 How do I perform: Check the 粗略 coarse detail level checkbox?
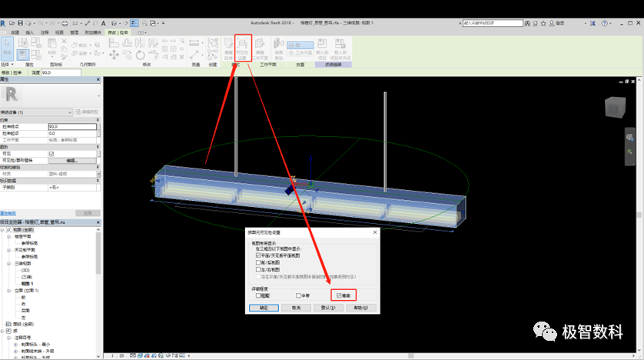tap(258, 295)
